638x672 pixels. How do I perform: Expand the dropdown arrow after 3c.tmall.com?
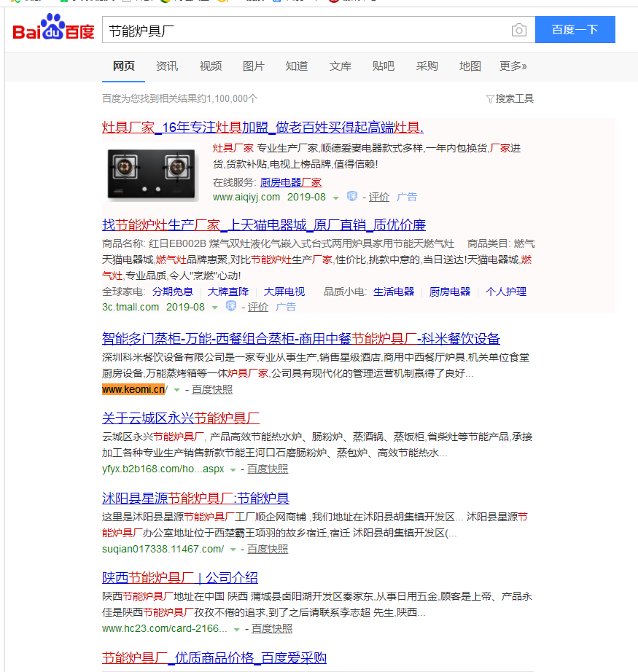[215, 308]
